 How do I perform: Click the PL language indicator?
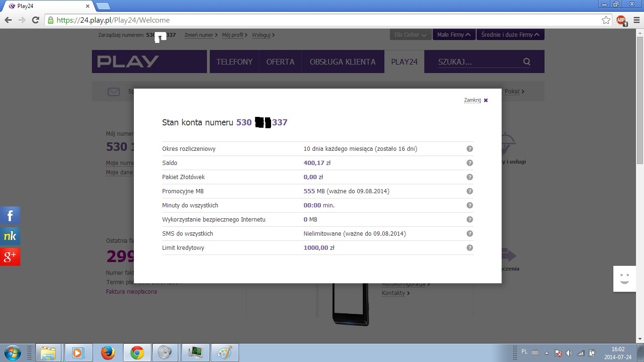pyautogui.click(x=525, y=352)
